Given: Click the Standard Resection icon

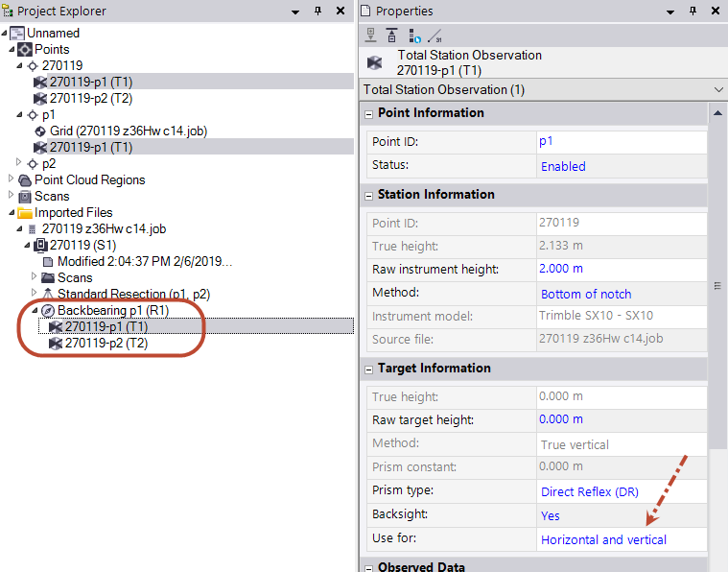Looking at the screenshot, I should click(48, 294).
